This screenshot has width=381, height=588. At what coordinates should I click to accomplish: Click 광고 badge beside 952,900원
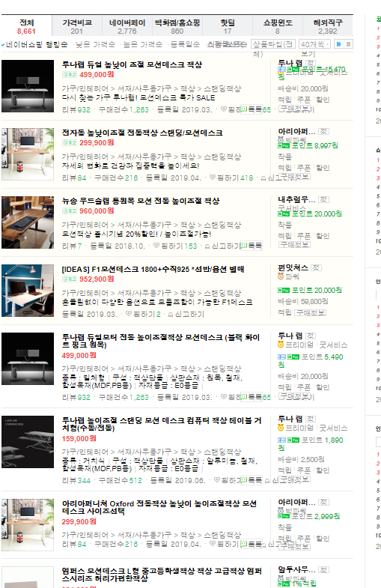(x=70, y=279)
